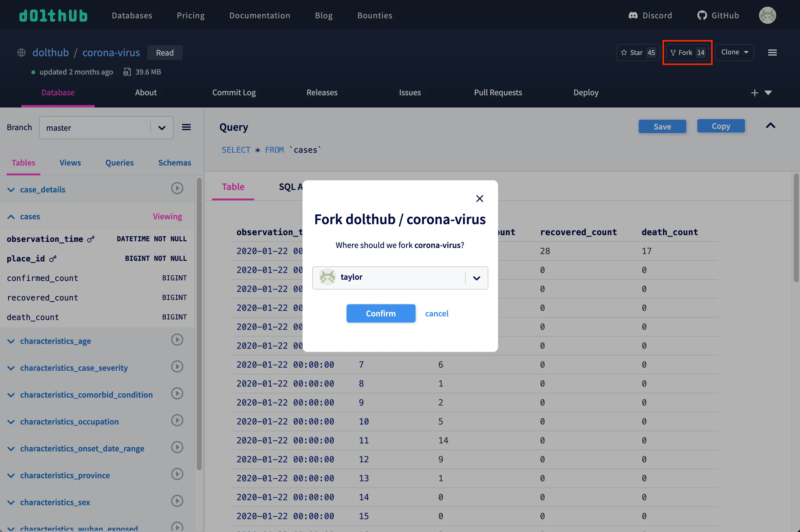Open the Clone dropdown menu
Image resolution: width=800 pixels, height=532 pixels.
tap(734, 52)
